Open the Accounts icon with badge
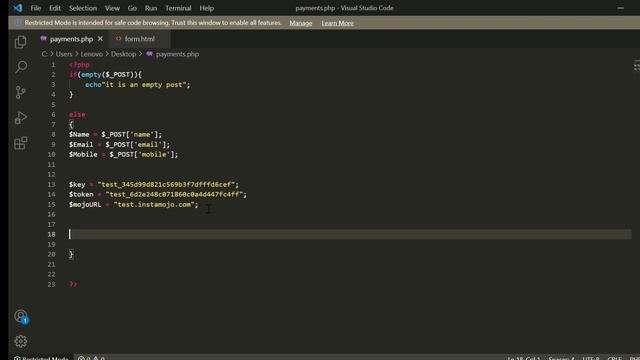 (x=21, y=316)
